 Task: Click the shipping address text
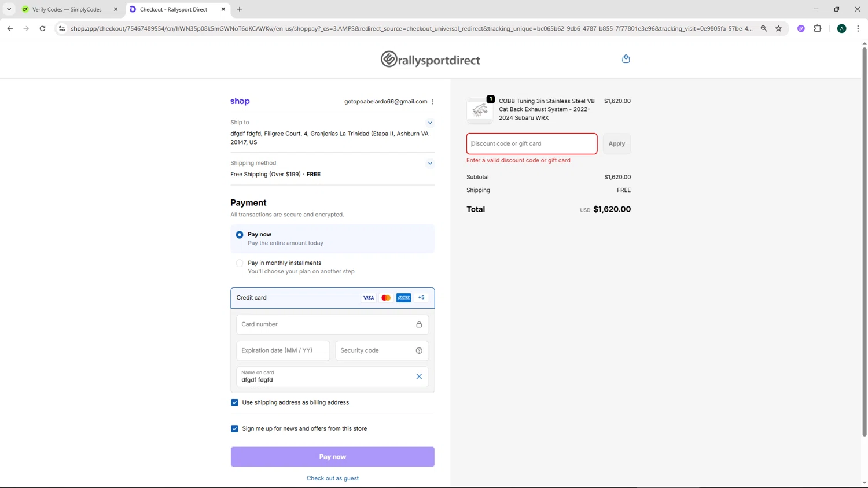pyautogui.click(x=330, y=138)
